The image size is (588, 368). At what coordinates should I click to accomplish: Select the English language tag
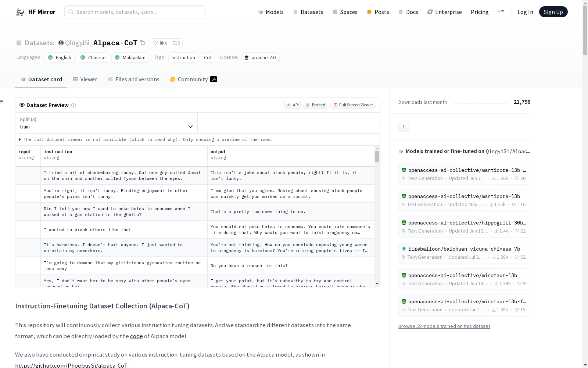[x=60, y=57]
